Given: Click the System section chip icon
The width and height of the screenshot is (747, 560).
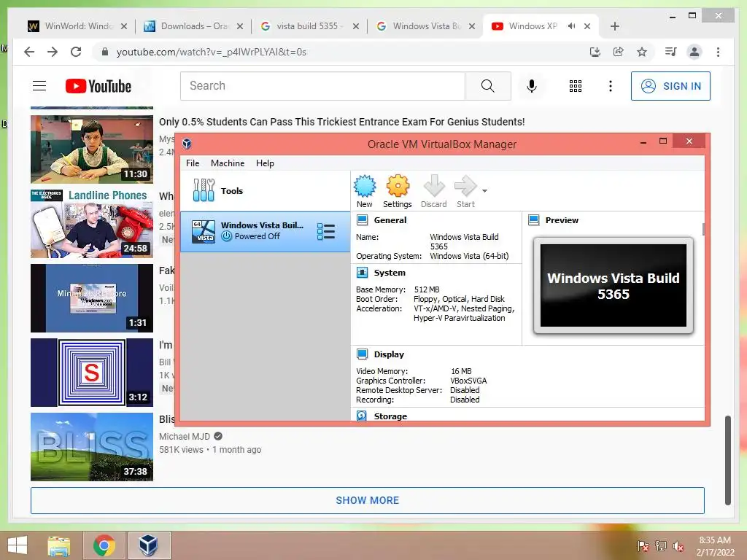Looking at the screenshot, I should [362, 273].
